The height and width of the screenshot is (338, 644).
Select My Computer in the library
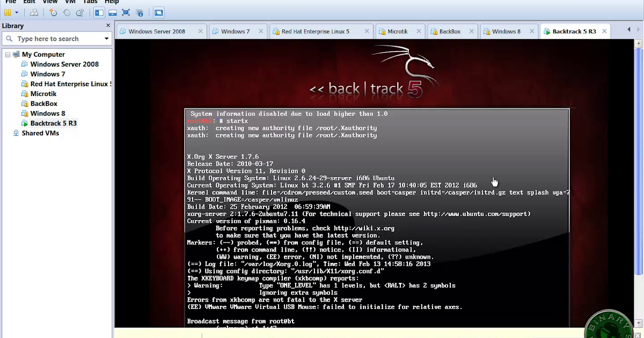[43, 54]
